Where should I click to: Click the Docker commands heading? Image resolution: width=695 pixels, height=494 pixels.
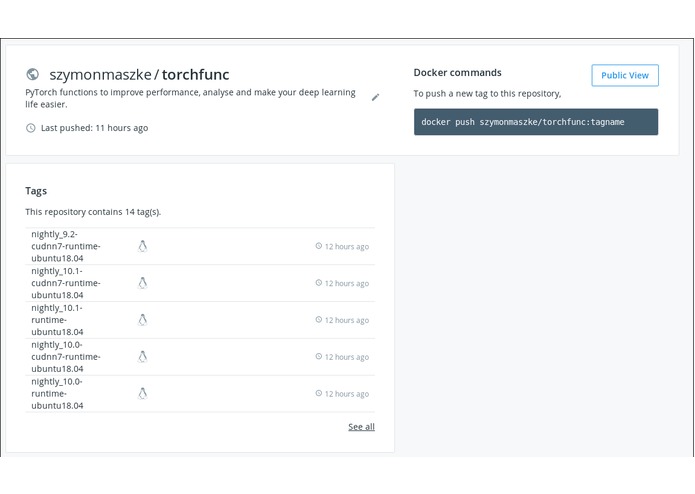point(457,73)
